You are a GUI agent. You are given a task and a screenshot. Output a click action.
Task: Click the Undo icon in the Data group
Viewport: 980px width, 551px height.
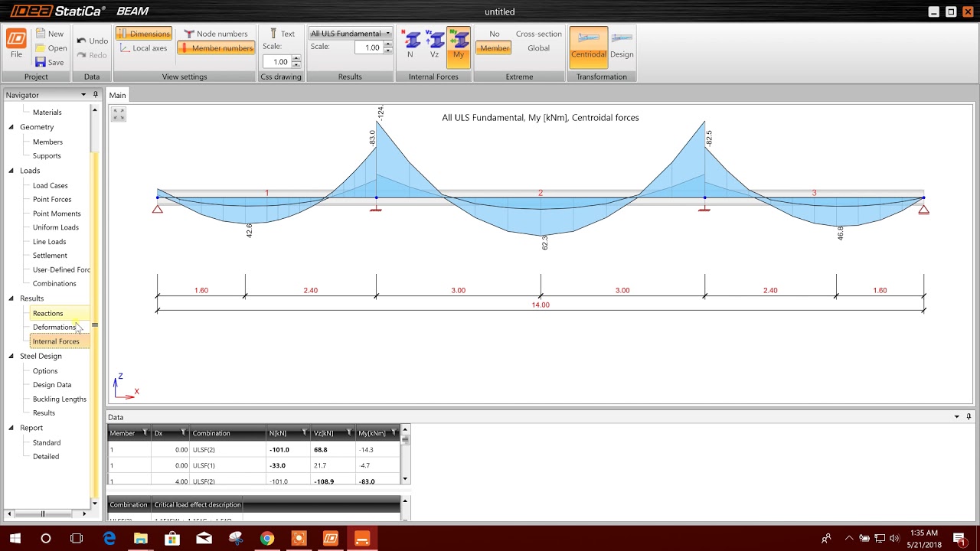pos(93,41)
